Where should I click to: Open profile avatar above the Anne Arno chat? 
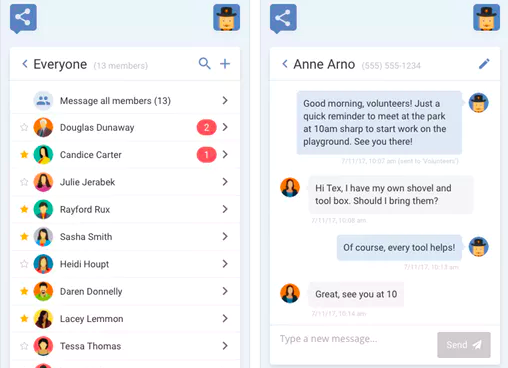coord(487,17)
